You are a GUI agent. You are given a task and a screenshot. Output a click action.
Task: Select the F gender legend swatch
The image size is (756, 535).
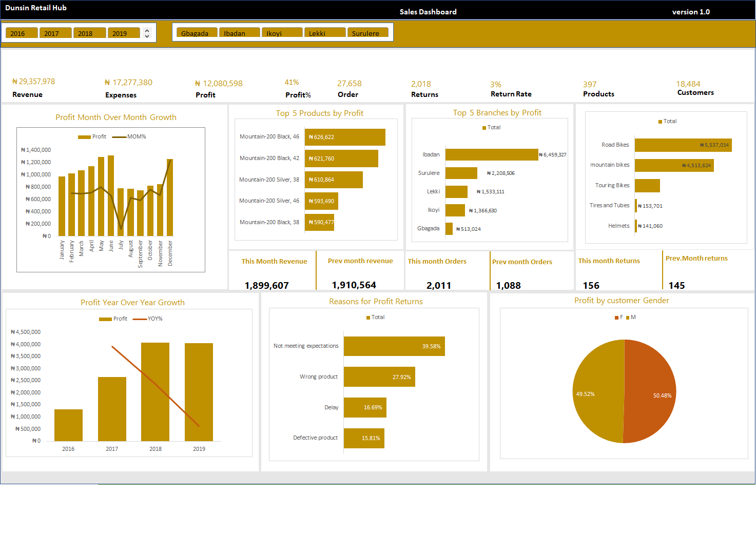[616, 318]
